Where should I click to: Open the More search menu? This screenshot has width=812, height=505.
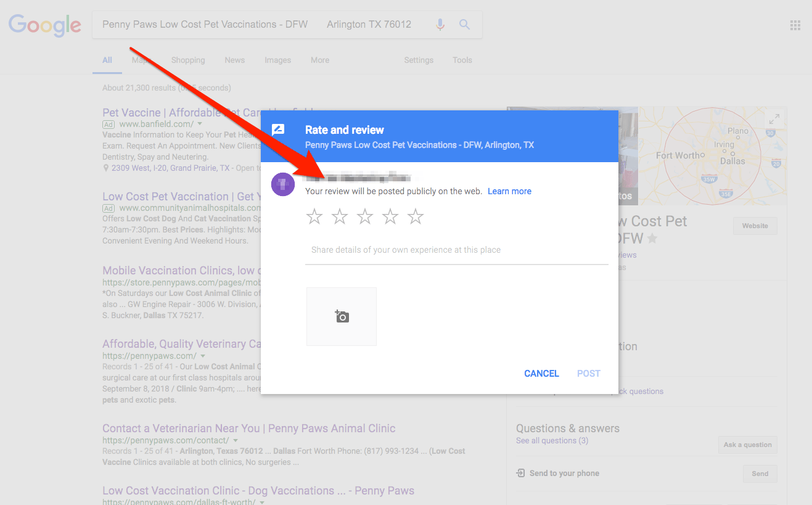(320, 60)
